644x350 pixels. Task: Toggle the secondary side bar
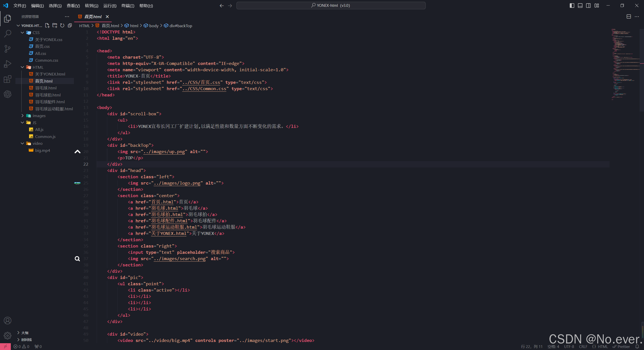[x=588, y=6]
